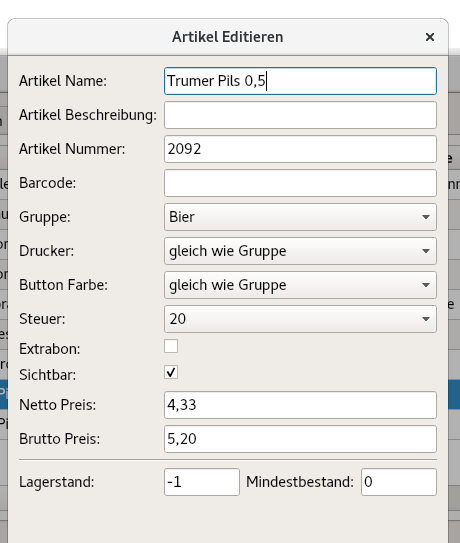460x543 pixels.
Task: Click the Button Farbe dropdown arrow icon
Action: pos(426,285)
